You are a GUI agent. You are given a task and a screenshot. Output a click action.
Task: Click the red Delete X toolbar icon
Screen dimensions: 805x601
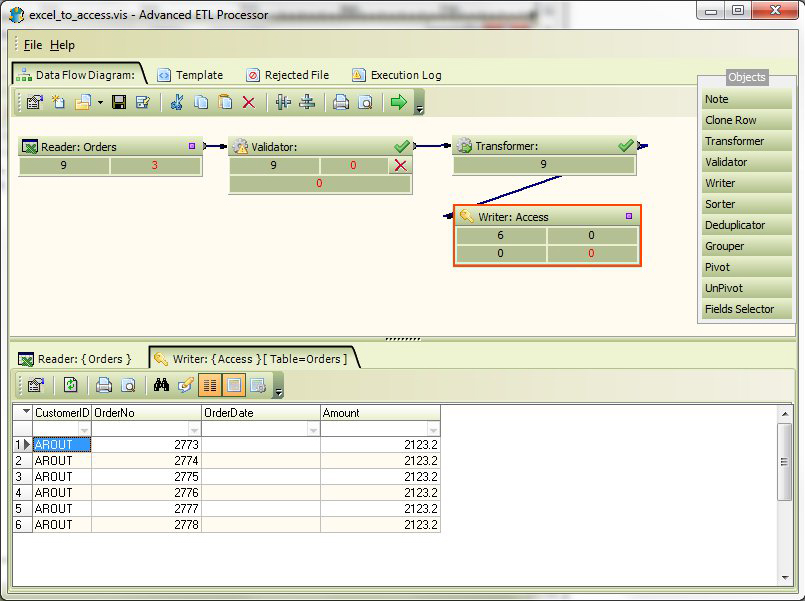pyautogui.click(x=249, y=102)
